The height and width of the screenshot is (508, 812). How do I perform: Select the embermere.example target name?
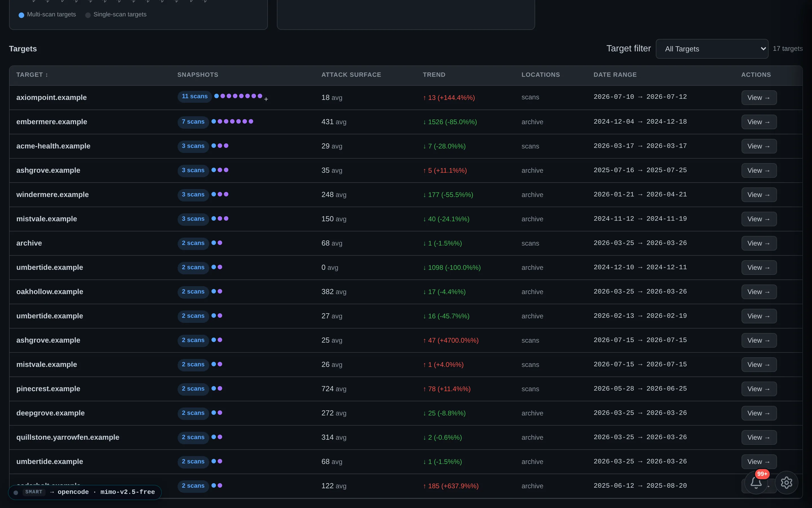click(x=52, y=122)
